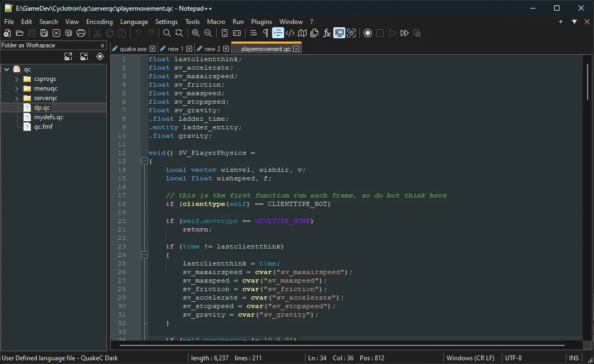Collapse the SV_PlayerPhysics fold at line 13
This screenshot has height=364, width=594.
point(144,161)
